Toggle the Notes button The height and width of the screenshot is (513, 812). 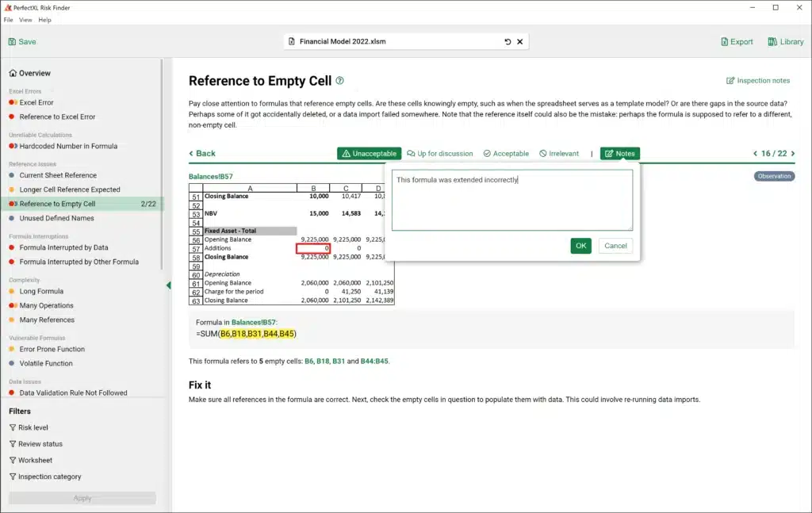[620, 154]
